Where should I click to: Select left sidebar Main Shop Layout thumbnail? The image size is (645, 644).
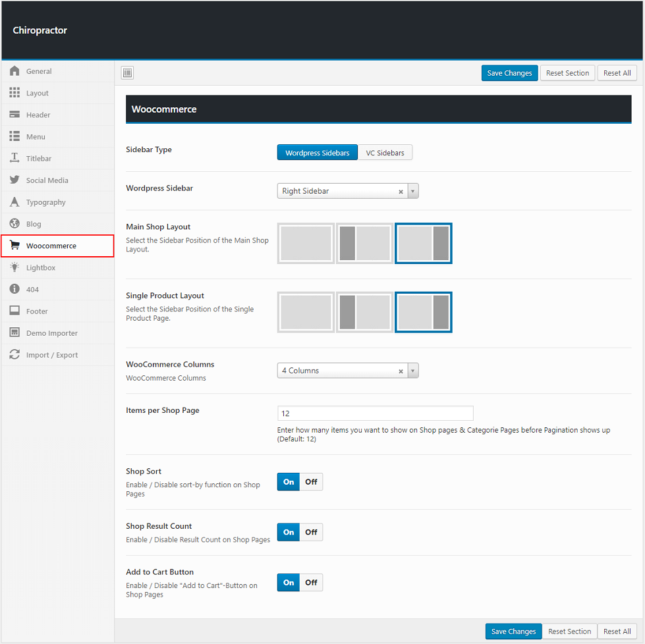pos(364,243)
